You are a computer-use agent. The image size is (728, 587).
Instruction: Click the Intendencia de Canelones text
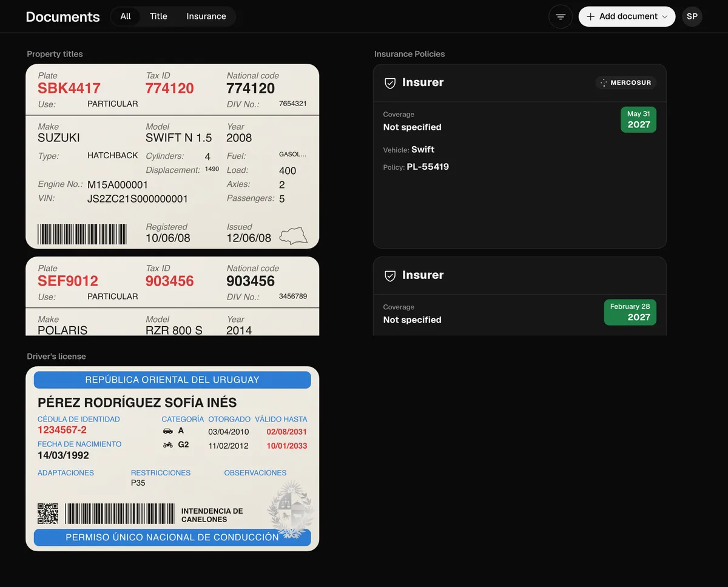tap(212, 515)
